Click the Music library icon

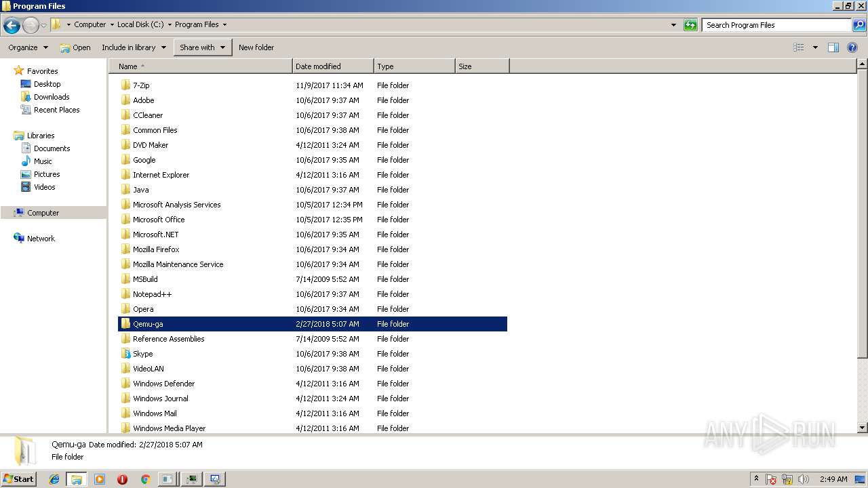tap(26, 161)
